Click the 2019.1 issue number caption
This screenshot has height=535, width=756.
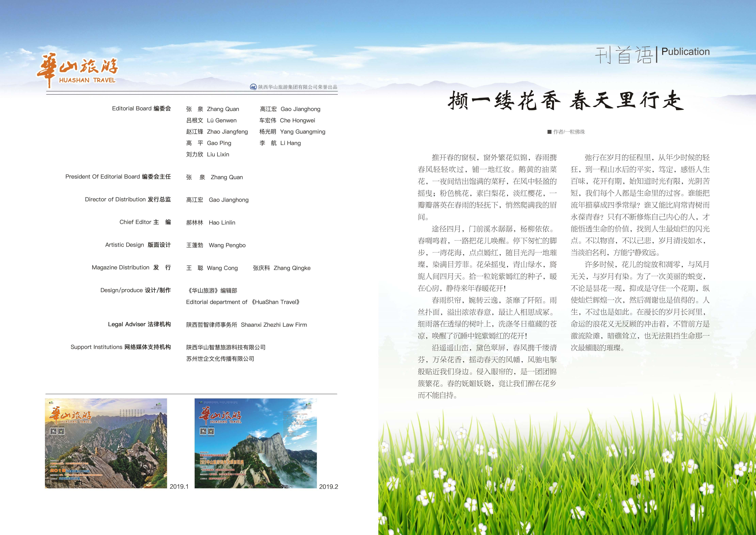tap(179, 487)
